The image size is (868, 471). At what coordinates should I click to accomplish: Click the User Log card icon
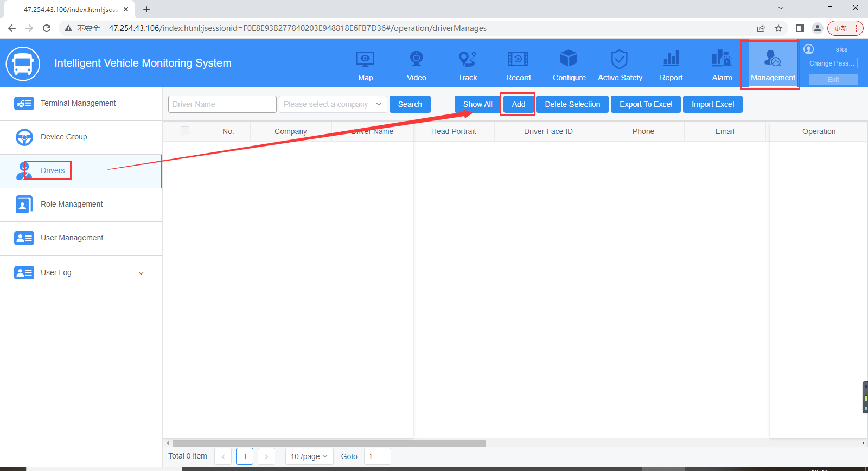point(24,272)
